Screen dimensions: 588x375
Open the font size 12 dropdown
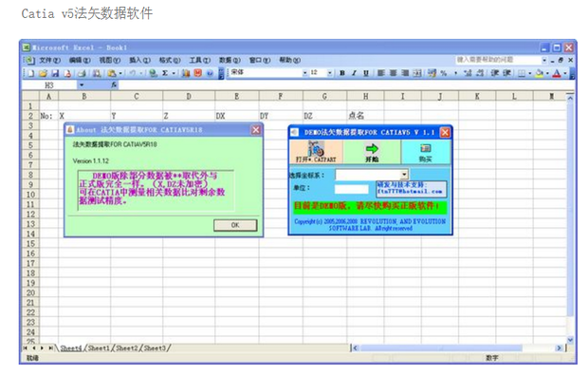pyautogui.click(x=330, y=73)
